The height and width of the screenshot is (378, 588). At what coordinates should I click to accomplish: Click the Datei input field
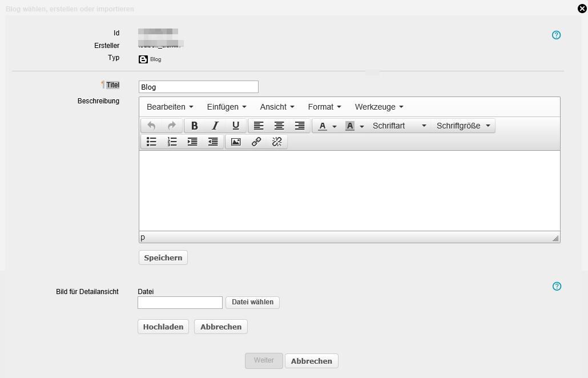(180, 302)
